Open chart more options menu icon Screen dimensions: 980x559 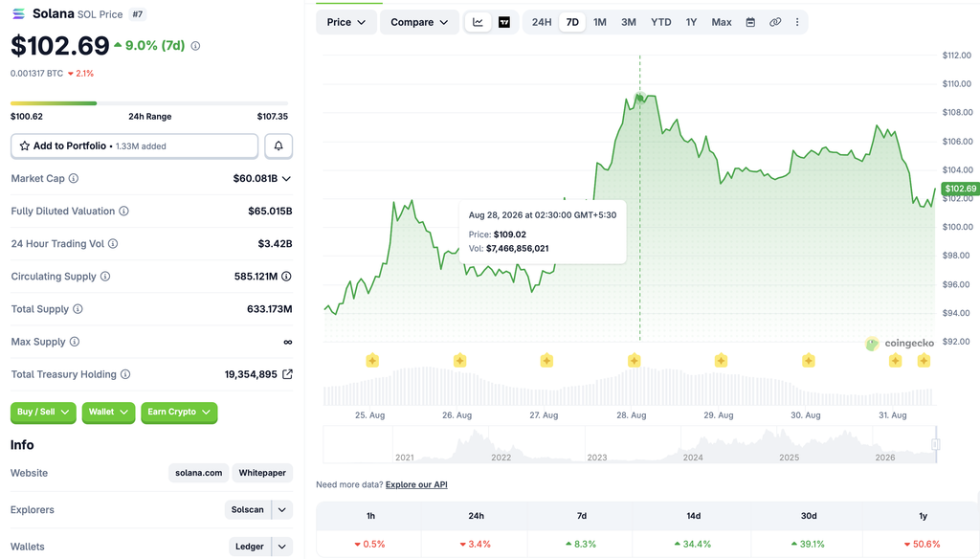[x=797, y=22]
